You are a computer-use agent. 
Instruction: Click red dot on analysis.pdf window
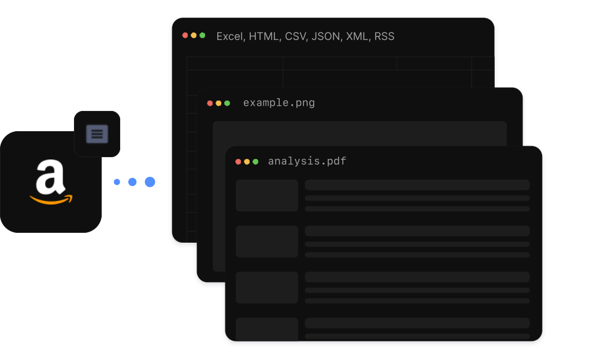[x=238, y=162]
